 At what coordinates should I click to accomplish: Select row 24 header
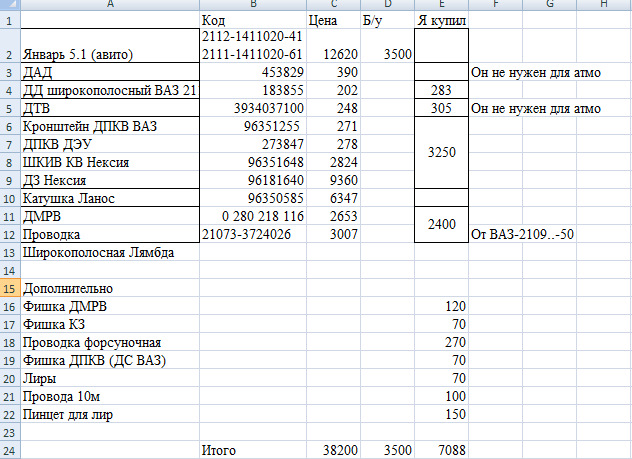click(10, 450)
